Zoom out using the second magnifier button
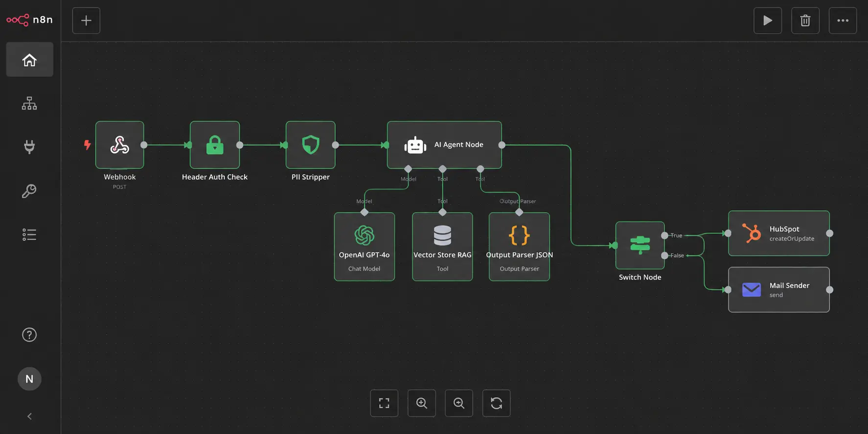 coord(459,403)
